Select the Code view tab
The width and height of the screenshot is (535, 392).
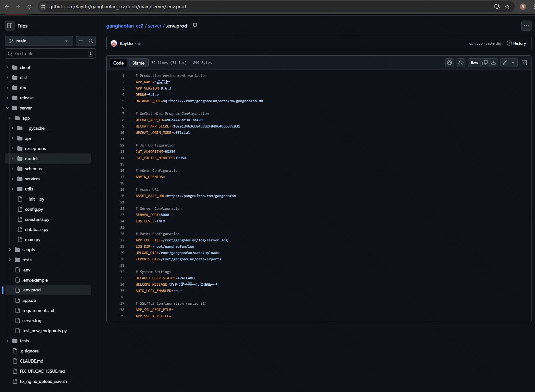pyautogui.click(x=118, y=63)
